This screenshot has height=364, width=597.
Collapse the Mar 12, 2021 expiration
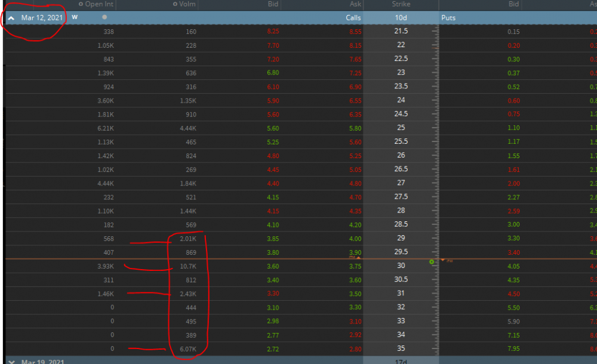point(11,18)
